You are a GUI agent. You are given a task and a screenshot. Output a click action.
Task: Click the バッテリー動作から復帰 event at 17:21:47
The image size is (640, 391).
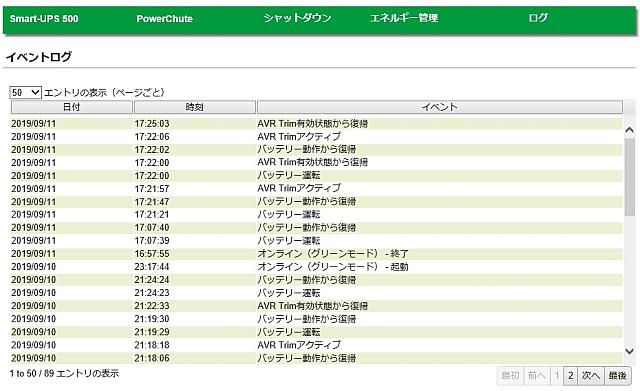pos(307,202)
